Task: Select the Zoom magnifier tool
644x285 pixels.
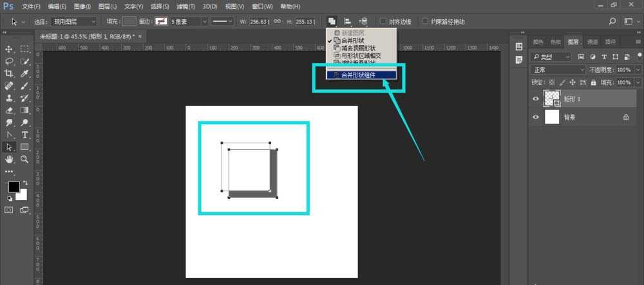Action: [x=24, y=159]
